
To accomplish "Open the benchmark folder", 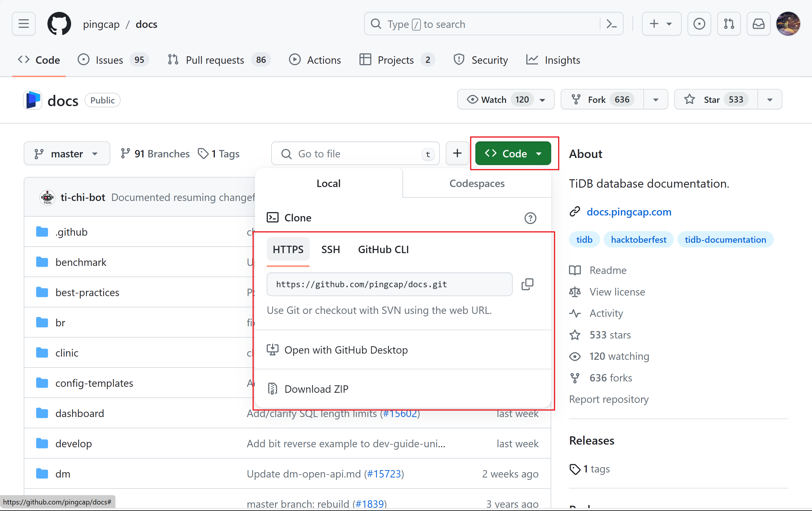I will point(81,262).
